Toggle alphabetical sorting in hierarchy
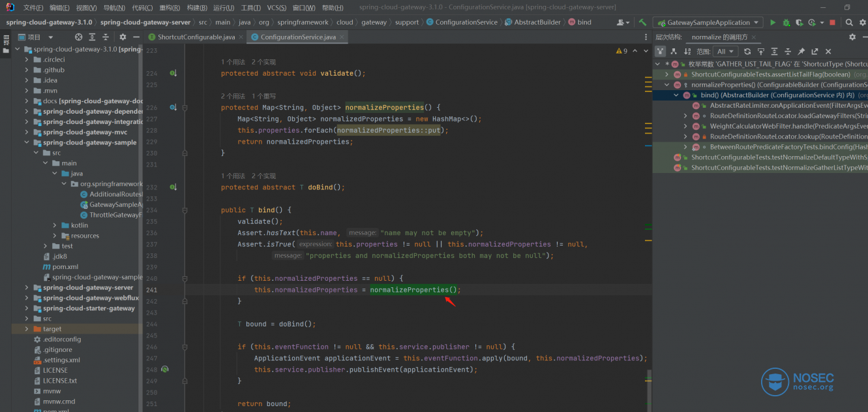Screen dimensions: 868x412 688,51
